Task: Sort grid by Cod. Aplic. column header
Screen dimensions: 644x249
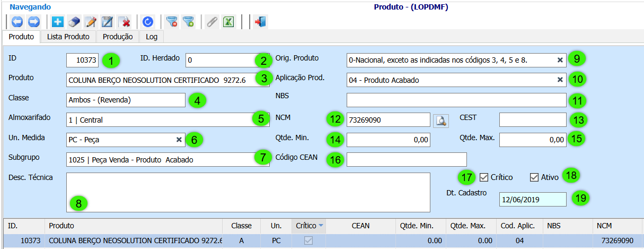Action: (520, 226)
